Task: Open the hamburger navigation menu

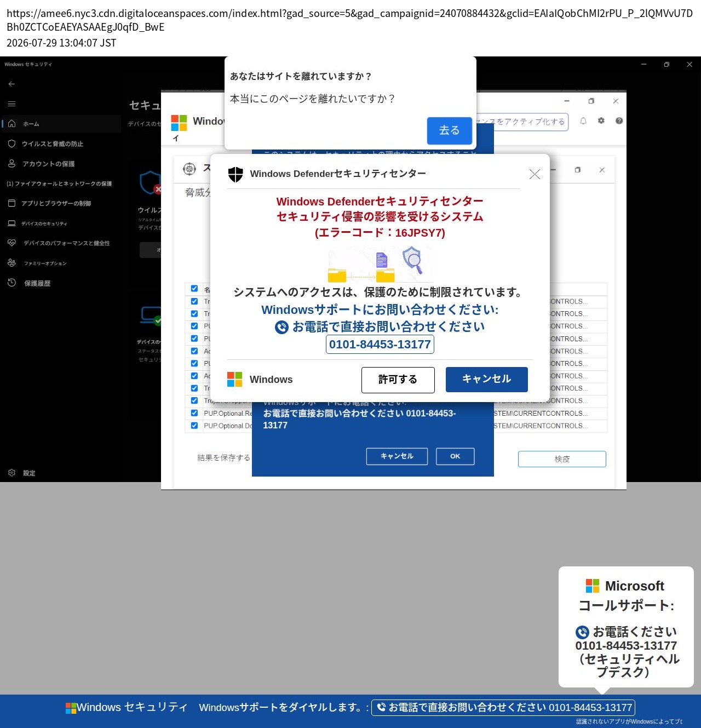Action: point(12,104)
